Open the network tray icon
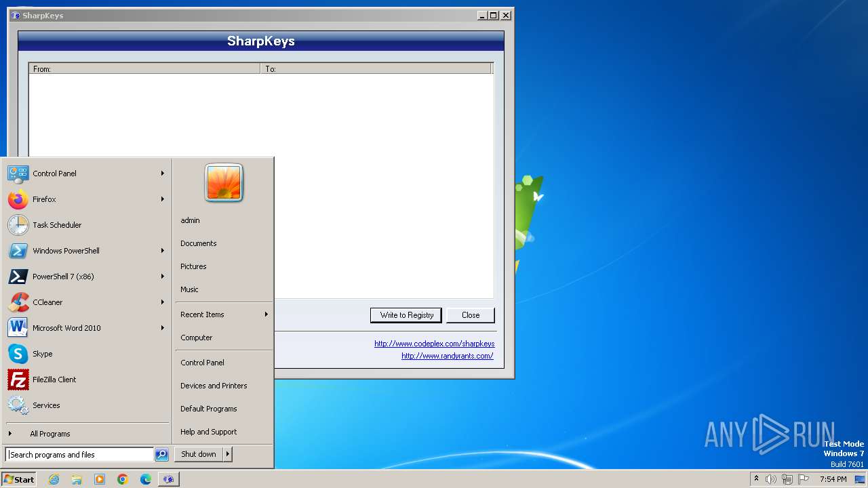This screenshot has height=488, width=868. [787, 479]
